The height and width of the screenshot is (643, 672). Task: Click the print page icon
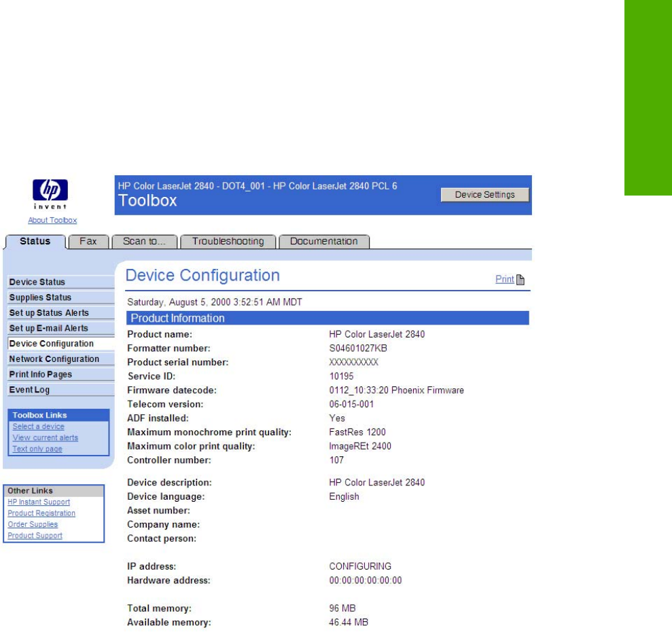pyautogui.click(x=520, y=280)
